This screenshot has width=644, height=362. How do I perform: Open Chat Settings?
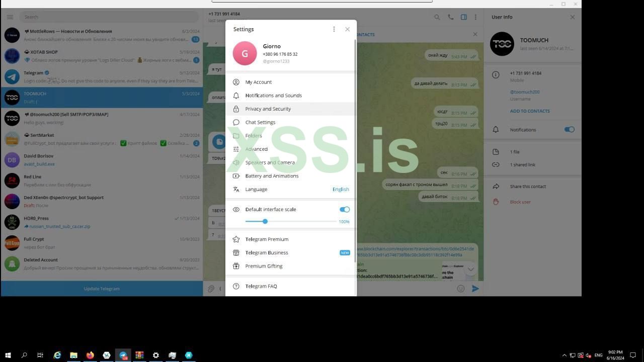click(x=291, y=122)
